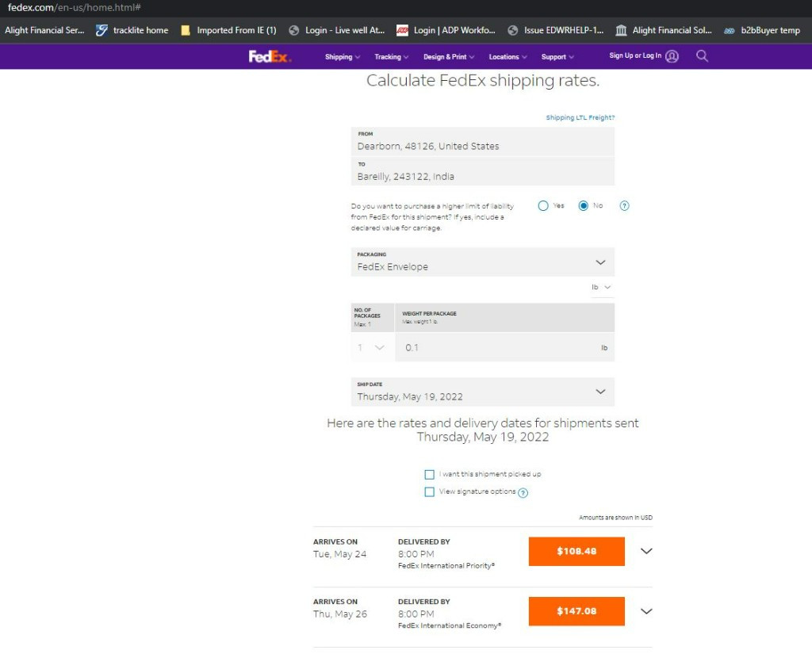812x654 pixels.
Task: Click help icon next to signature options
Action: 523,492
